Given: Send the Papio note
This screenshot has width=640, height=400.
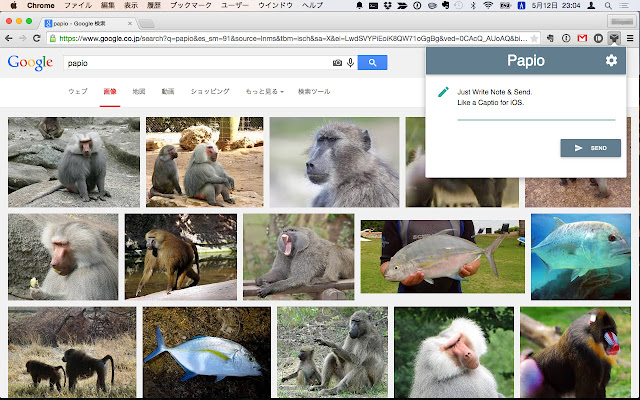Looking at the screenshot, I should click(590, 148).
